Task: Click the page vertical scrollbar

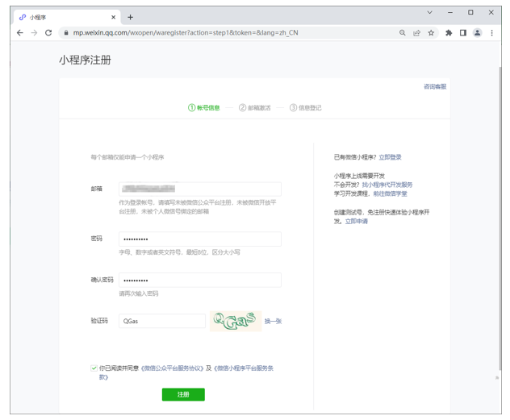Action: click(500, 218)
